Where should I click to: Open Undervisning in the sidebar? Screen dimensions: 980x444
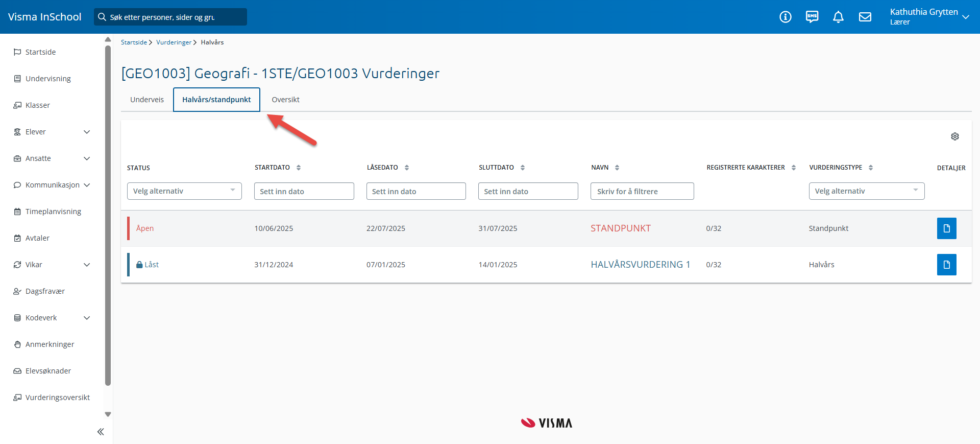(x=48, y=79)
